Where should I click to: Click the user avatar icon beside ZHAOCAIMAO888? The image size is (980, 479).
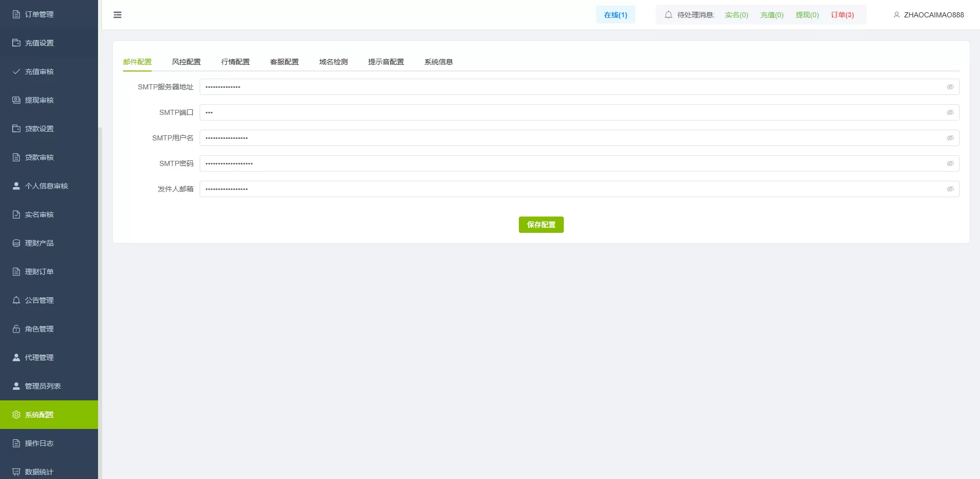896,15
